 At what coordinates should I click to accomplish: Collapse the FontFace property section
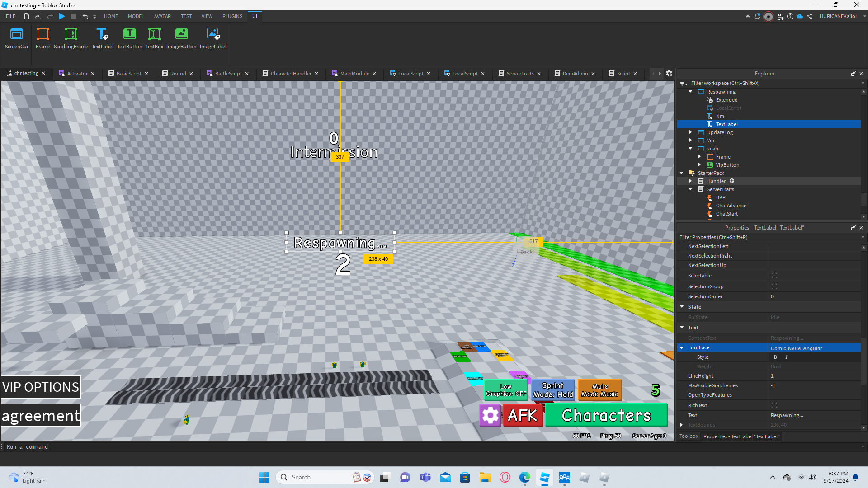[x=682, y=347]
